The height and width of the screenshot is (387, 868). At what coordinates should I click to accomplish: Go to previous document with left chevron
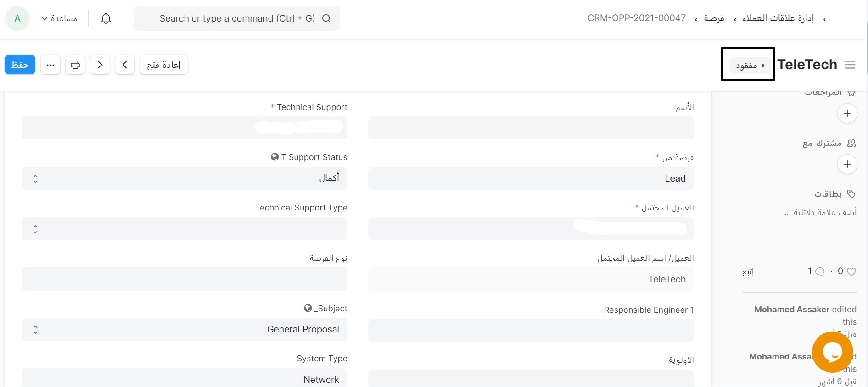tap(125, 65)
